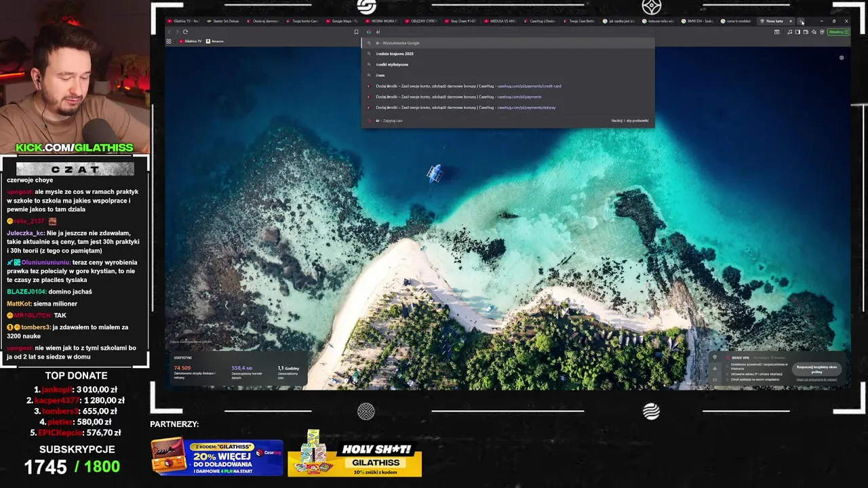Select the 'Wyszukiwarka Google' top suggestion
The image size is (868, 488).
pos(508,43)
